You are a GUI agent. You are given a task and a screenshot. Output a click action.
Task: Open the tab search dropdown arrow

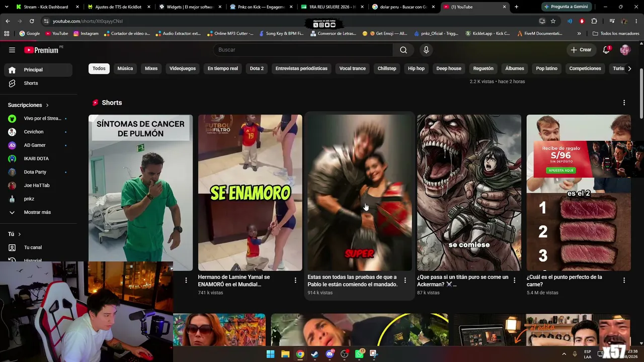coord(6,7)
